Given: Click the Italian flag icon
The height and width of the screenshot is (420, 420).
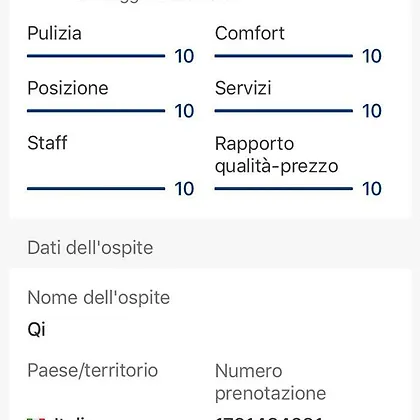Looking at the screenshot, I should click(x=36, y=418).
